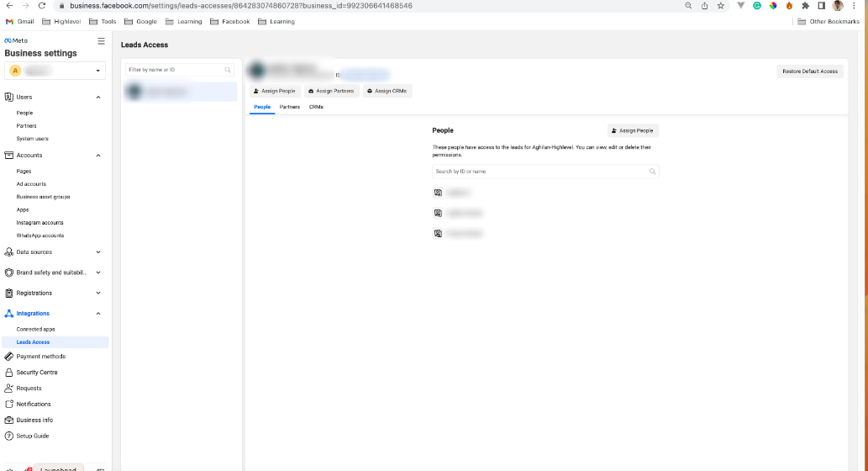Switch to the CRMs tab

coord(316,107)
